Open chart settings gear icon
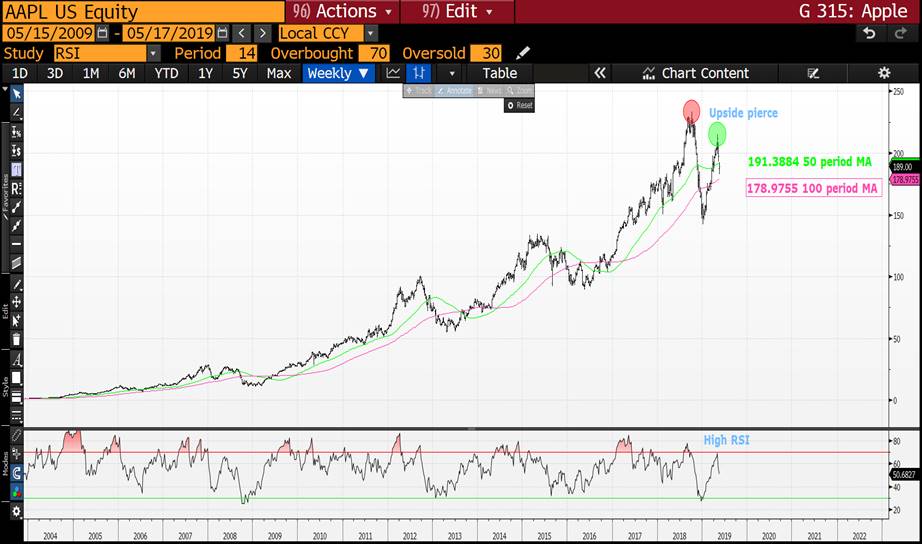 [884, 73]
